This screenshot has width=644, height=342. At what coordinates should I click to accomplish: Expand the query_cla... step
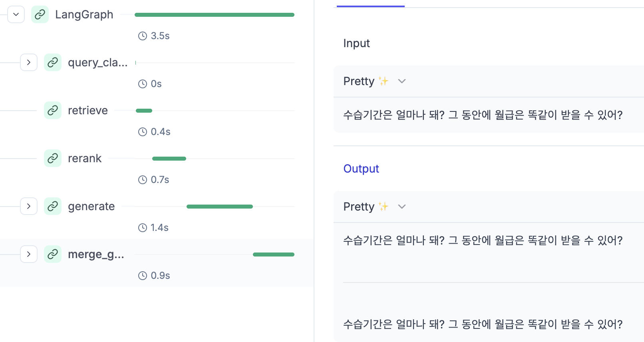point(29,62)
